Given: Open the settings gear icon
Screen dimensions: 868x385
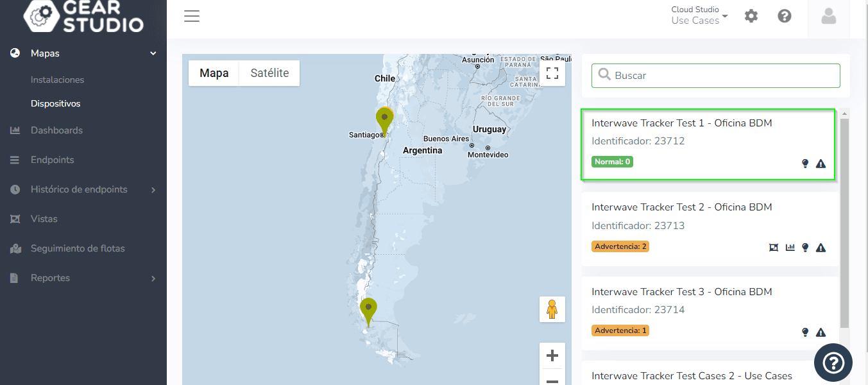Looking at the screenshot, I should 751,16.
